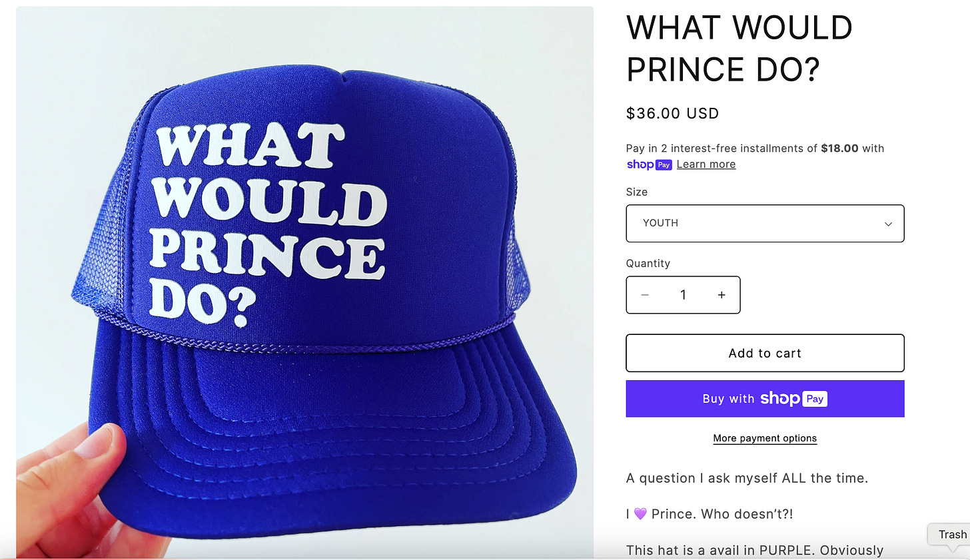Click the minus icon to decrease quantity

645,294
